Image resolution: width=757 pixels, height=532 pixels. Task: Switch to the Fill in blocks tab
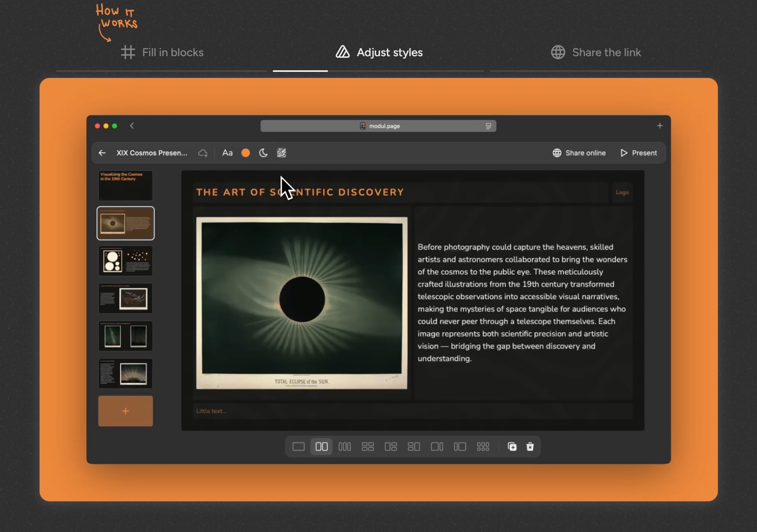162,53
